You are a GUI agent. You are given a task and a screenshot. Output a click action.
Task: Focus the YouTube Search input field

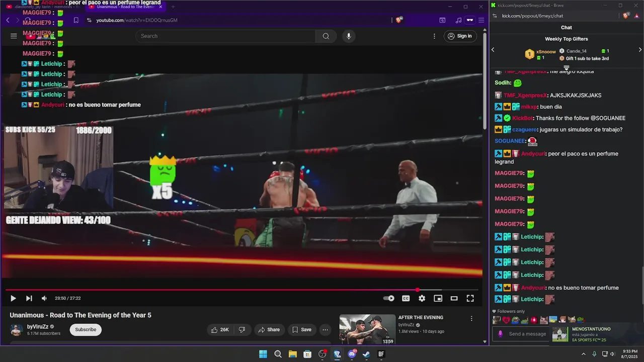point(225,36)
